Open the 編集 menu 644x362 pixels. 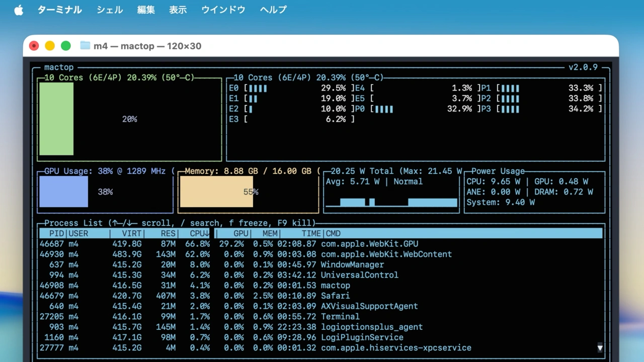click(x=146, y=10)
